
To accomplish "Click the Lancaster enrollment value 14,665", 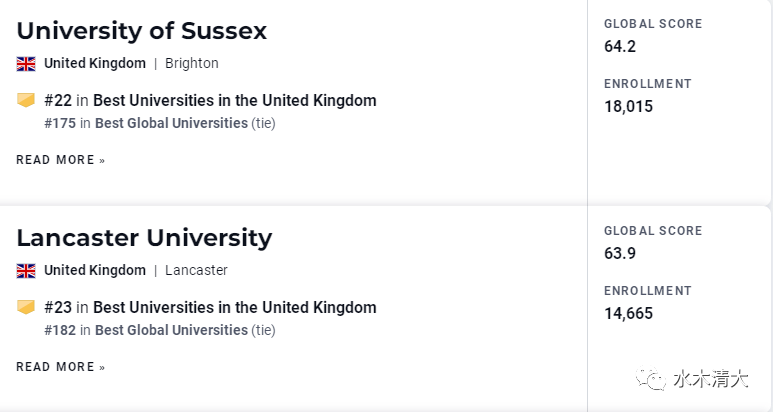I will tap(629, 314).
